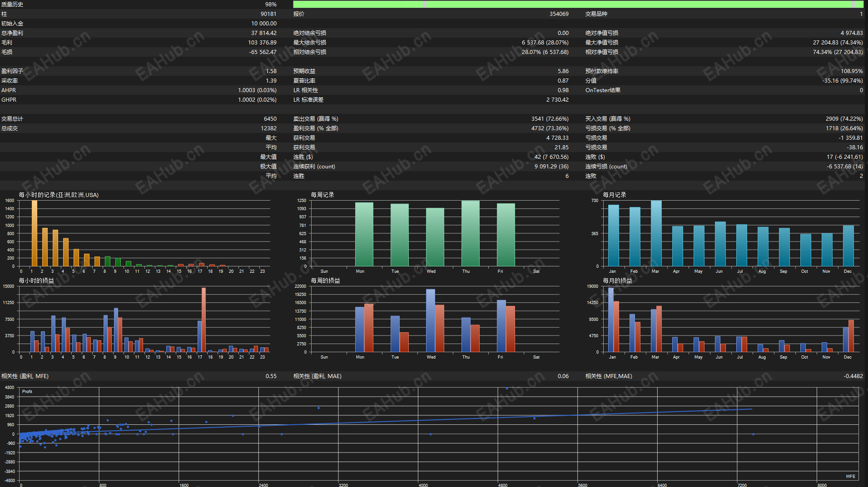This screenshot has height=487, width=868.
Task: Click the 盈利因子 value 1.58
Action: 271,71
